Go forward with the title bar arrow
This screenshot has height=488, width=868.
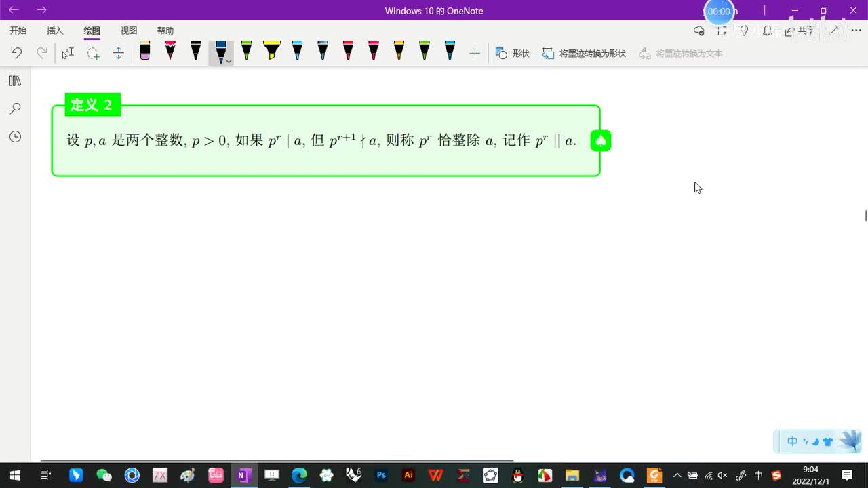click(x=41, y=10)
